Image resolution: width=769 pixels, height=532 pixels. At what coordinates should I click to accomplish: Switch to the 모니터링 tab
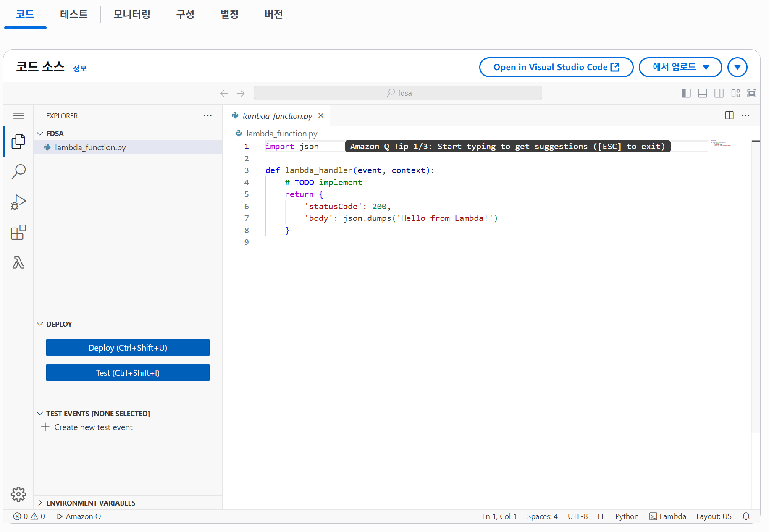[132, 14]
